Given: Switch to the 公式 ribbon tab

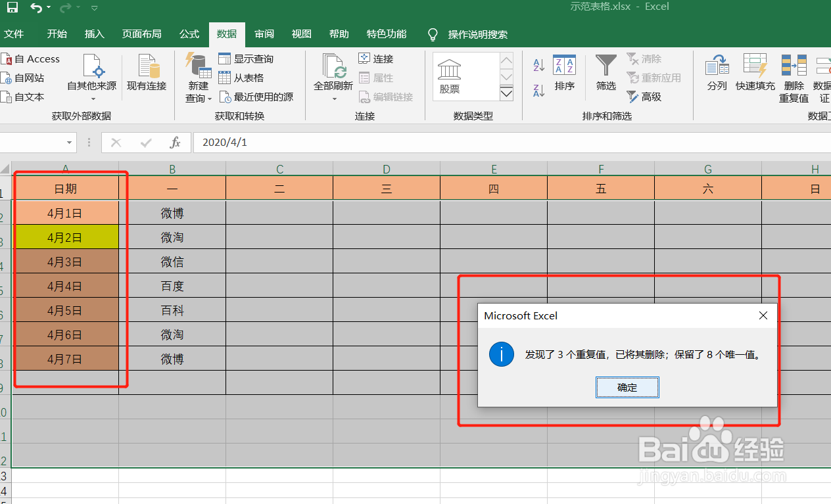Looking at the screenshot, I should click(189, 34).
